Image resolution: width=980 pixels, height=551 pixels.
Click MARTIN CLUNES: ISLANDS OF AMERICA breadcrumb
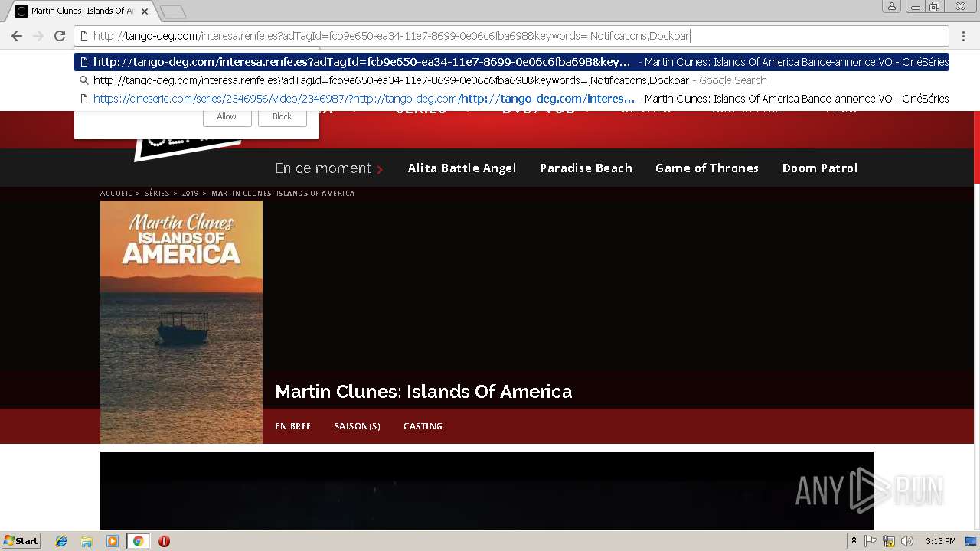click(x=283, y=194)
